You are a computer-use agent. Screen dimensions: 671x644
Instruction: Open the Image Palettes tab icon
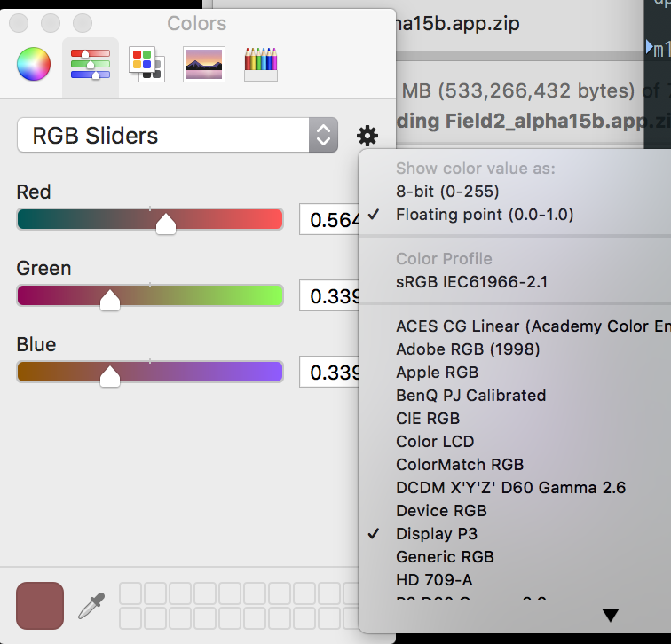click(204, 64)
